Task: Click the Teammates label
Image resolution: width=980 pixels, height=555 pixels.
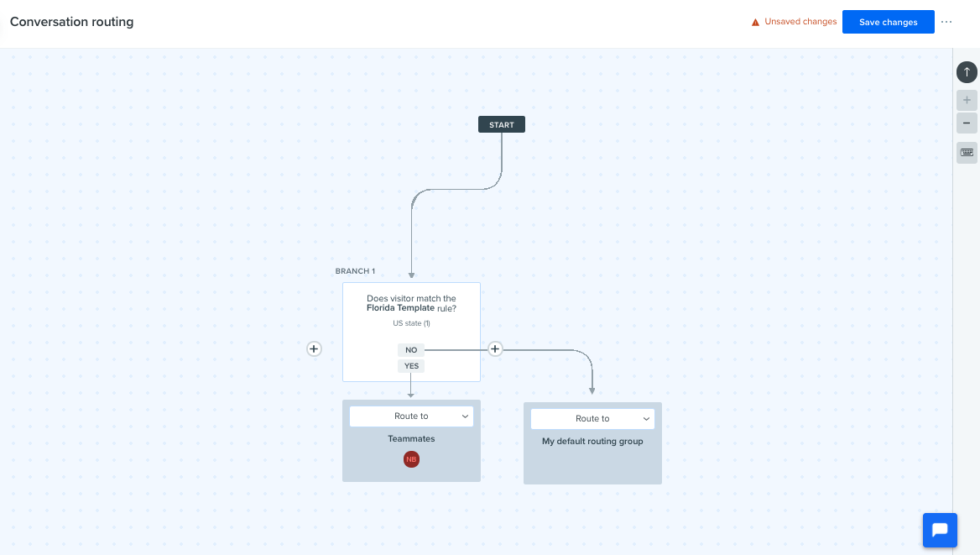Action: pyautogui.click(x=411, y=438)
